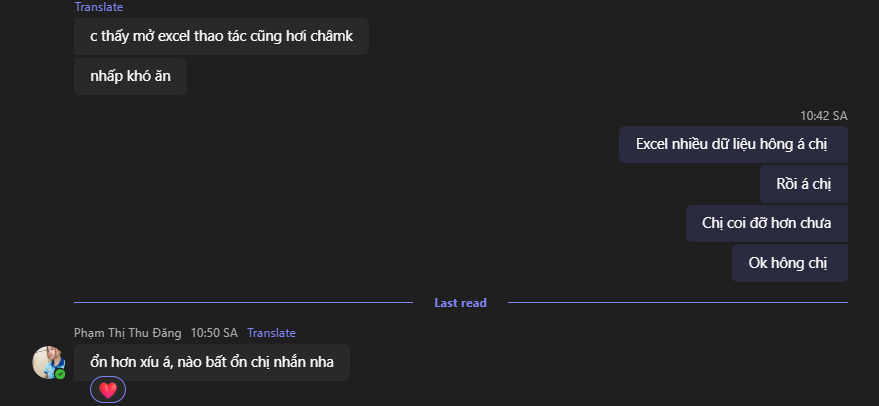This screenshot has width=879, height=406.
Task: Open Phạm Thị Thu Đăng's profile avatar
Action: click(48, 362)
